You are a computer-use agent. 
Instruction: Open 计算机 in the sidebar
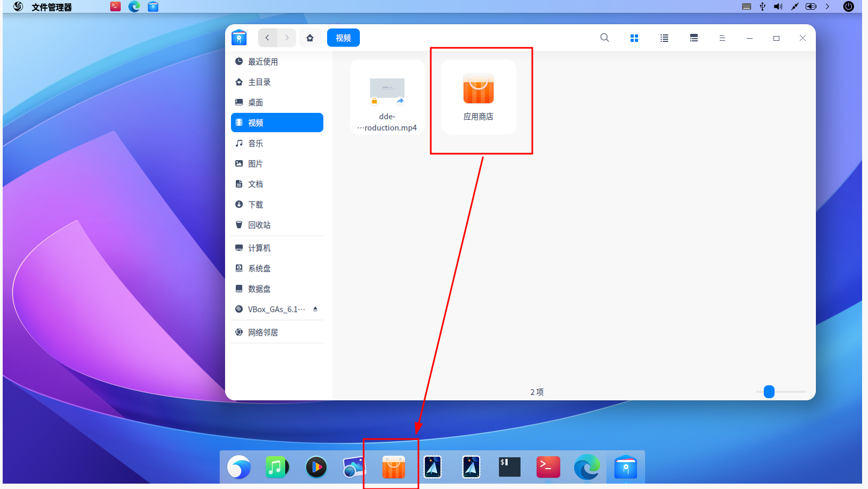tap(277, 248)
